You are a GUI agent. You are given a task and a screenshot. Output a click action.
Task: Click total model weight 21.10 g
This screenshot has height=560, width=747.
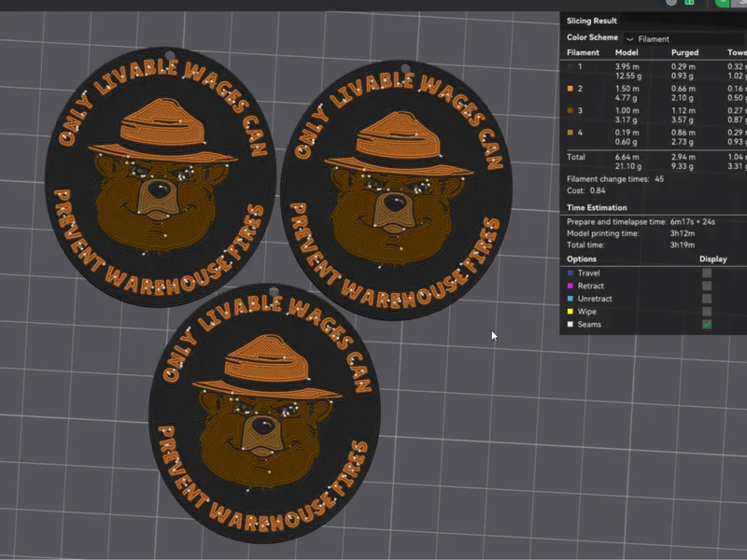point(627,166)
